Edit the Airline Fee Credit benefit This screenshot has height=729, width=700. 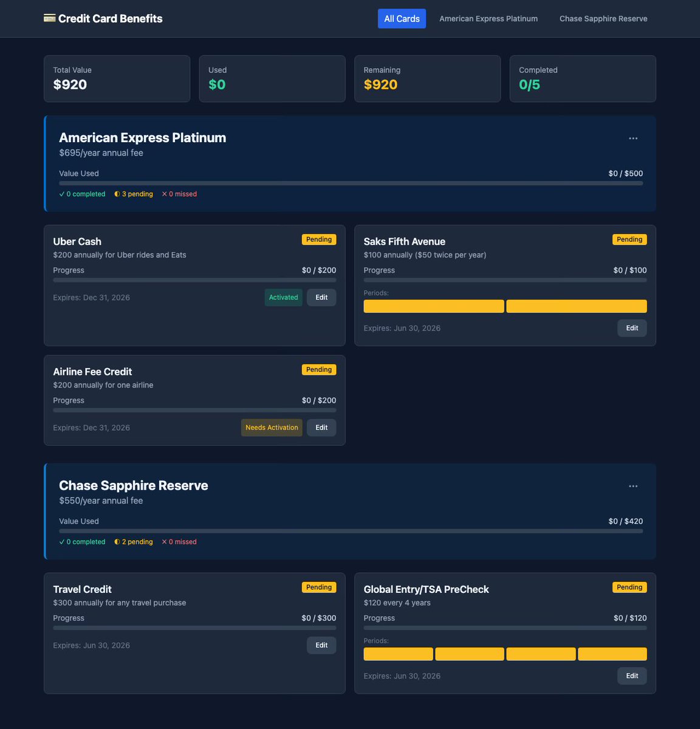pyautogui.click(x=321, y=428)
